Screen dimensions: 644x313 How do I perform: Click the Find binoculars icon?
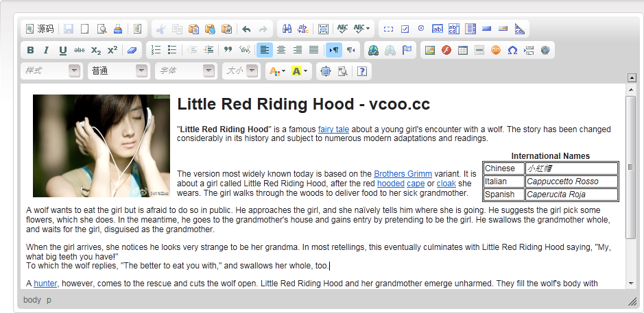coord(287,29)
